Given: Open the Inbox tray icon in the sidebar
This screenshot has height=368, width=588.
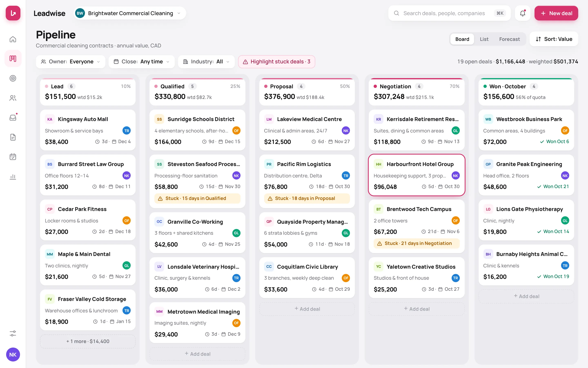Looking at the screenshot, I should [x=13, y=118].
